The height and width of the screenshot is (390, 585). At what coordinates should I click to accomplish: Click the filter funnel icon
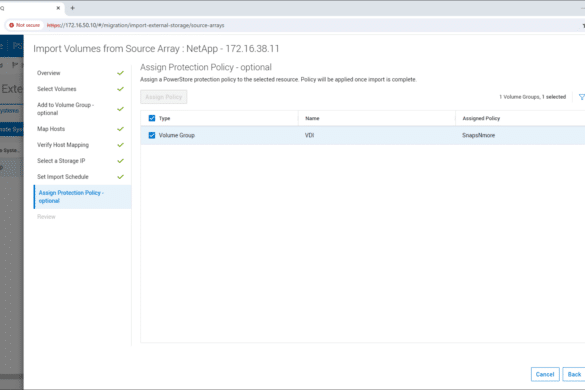pyautogui.click(x=581, y=97)
